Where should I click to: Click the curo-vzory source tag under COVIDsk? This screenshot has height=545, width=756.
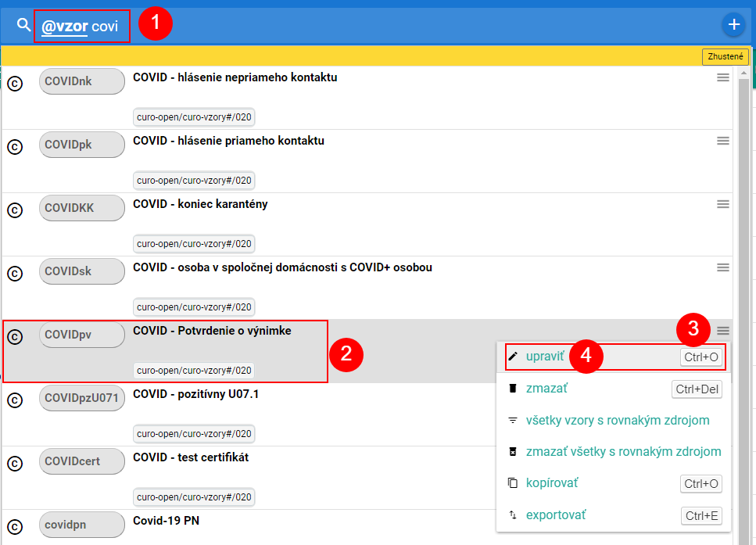[x=194, y=307]
